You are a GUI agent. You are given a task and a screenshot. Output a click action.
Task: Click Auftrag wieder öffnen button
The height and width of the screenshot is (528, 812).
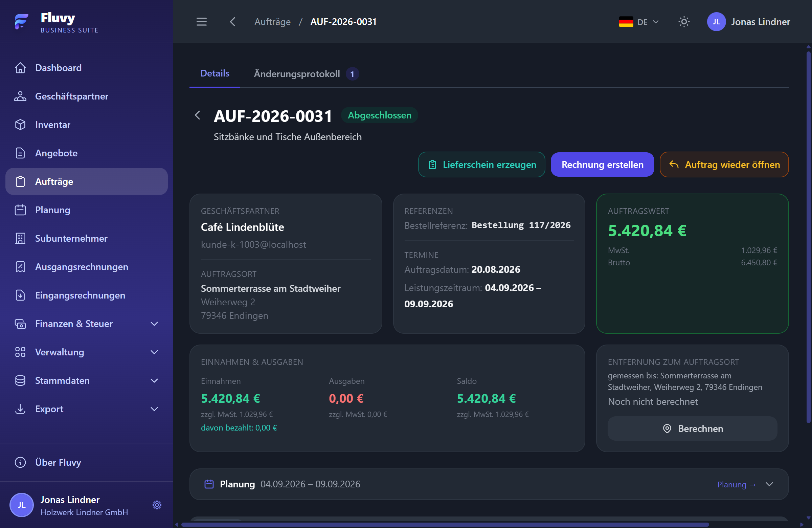[x=724, y=164]
